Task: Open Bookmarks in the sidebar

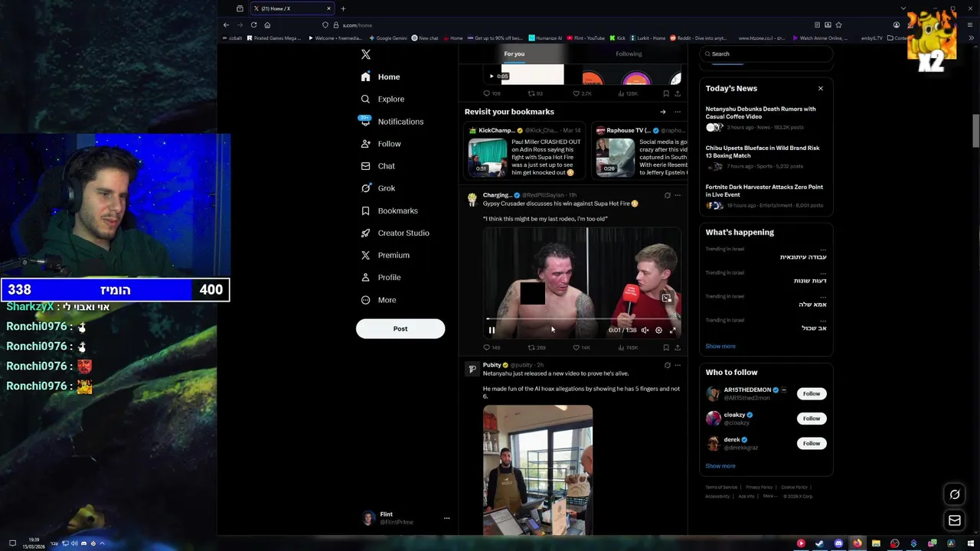Action: pyautogui.click(x=390, y=210)
